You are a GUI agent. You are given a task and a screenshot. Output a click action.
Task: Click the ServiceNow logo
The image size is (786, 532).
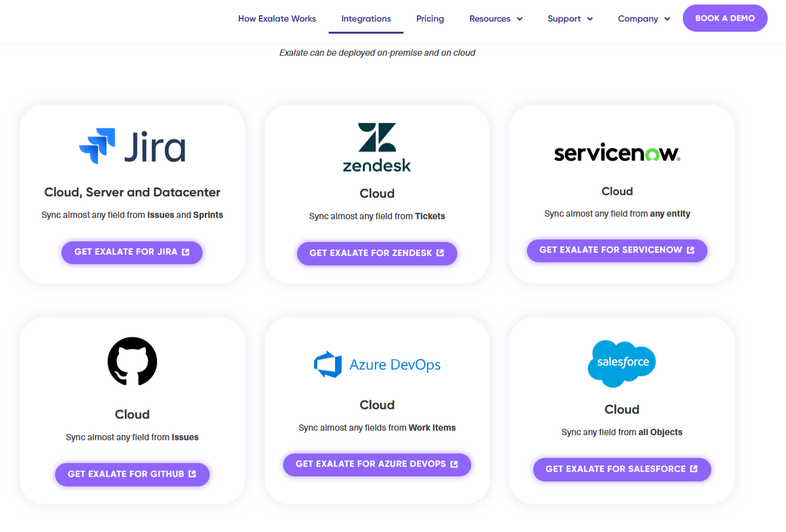pos(616,153)
